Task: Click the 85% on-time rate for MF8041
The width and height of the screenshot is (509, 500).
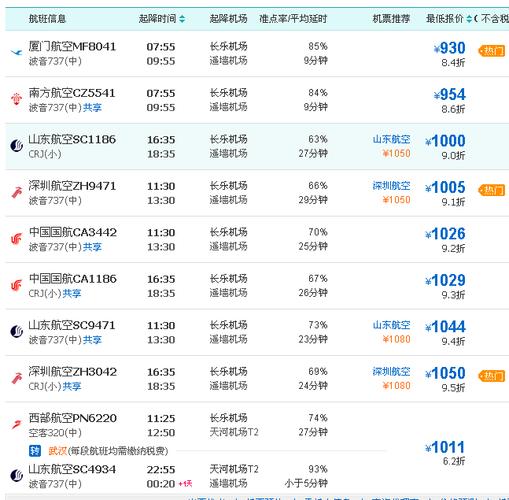Action: pyautogui.click(x=318, y=46)
